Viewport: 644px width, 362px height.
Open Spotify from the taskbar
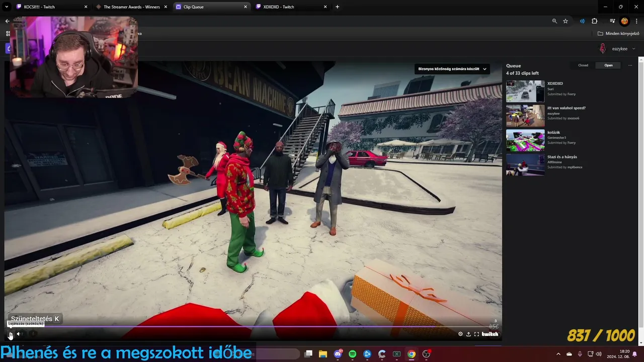click(x=353, y=354)
